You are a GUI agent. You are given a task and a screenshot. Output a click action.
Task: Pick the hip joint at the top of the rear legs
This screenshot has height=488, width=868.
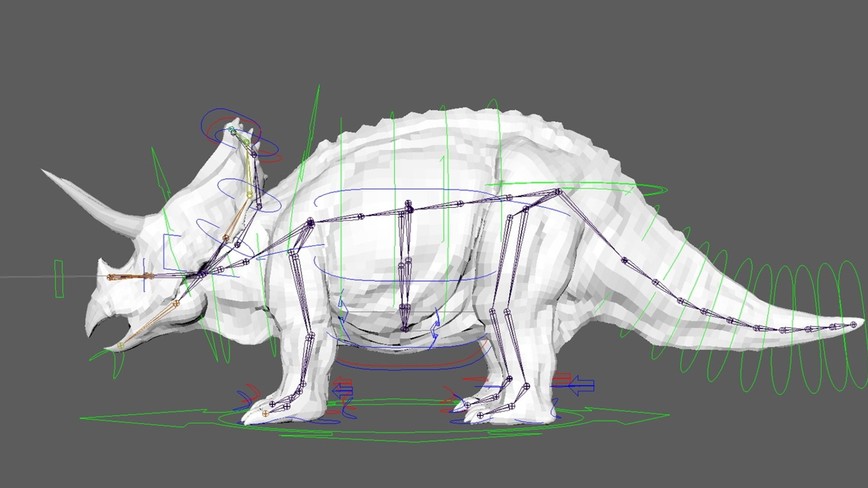point(559,192)
